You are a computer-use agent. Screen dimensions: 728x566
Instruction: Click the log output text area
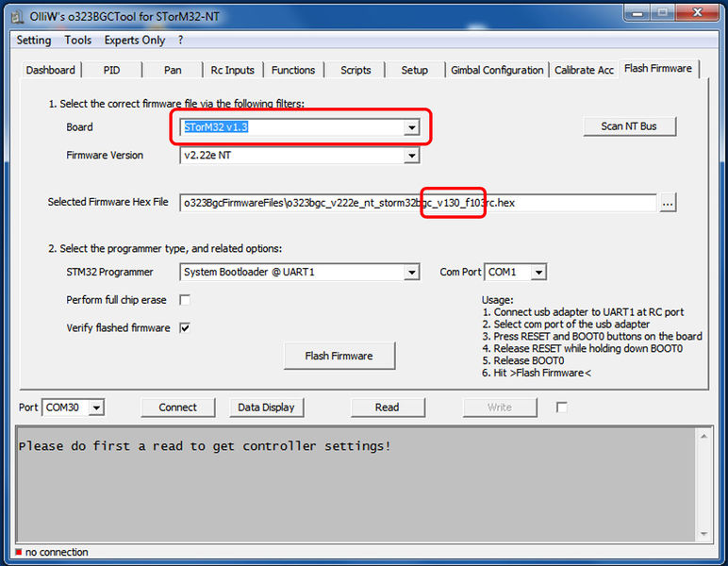[x=356, y=485]
